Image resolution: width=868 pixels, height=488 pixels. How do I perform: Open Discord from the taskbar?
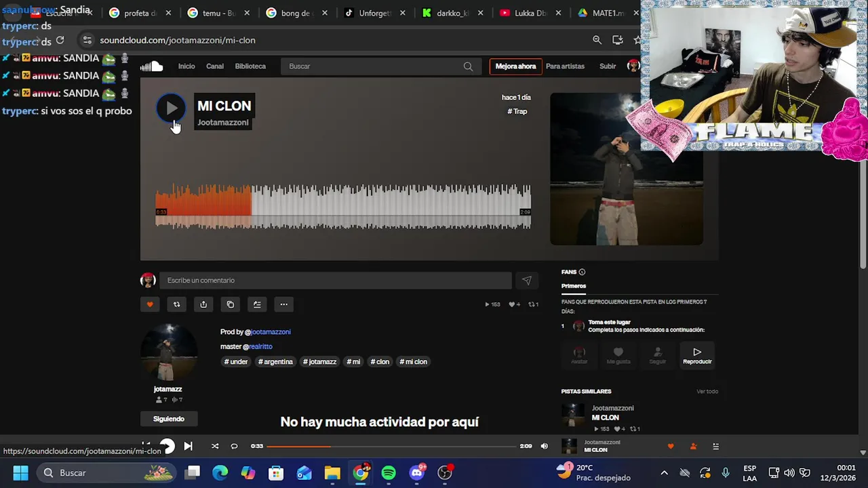tap(417, 472)
